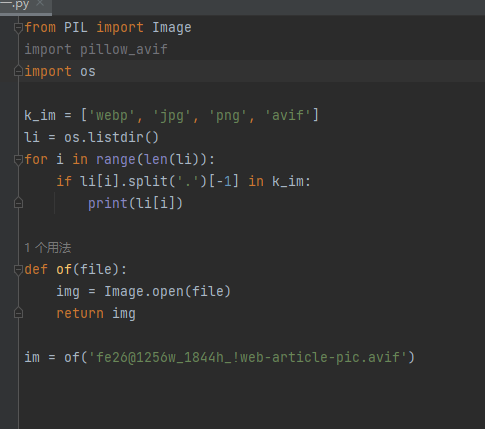Click the 'of' function name in definition
This screenshot has width=485, height=429.
tap(64, 269)
